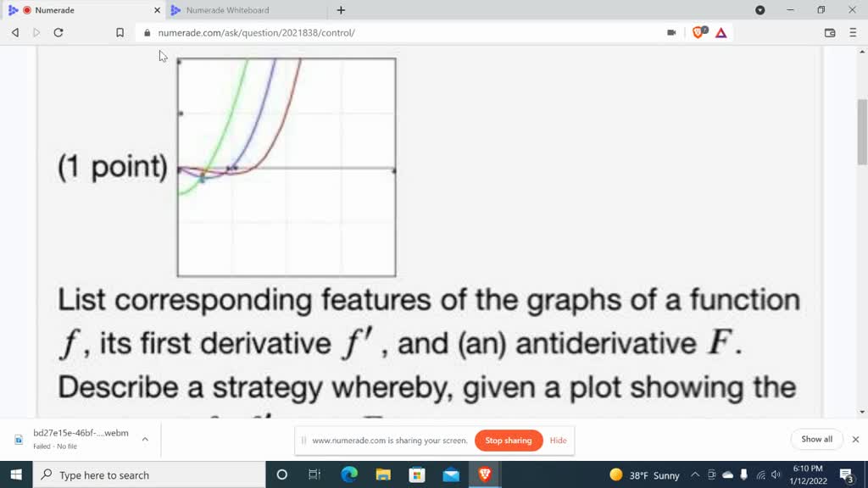Image resolution: width=868 pixels, height=488 pixels.
Task: Click the camera icon in the address bar
Action: (x=671, y=32)
